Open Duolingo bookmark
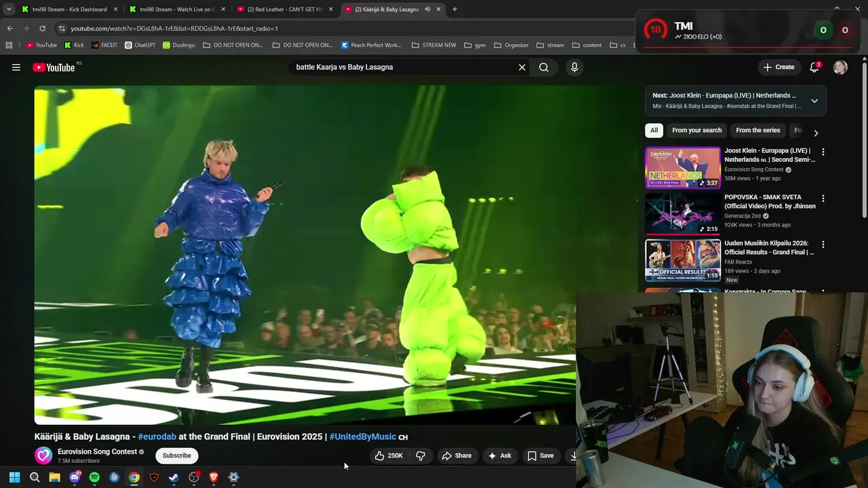868x488 pixels. pos(178,45)
